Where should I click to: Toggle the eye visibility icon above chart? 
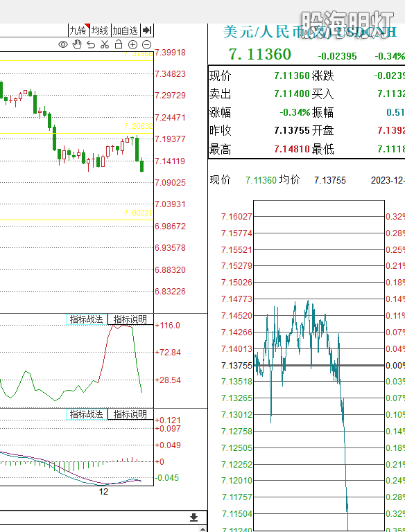[x=63, y=44]
